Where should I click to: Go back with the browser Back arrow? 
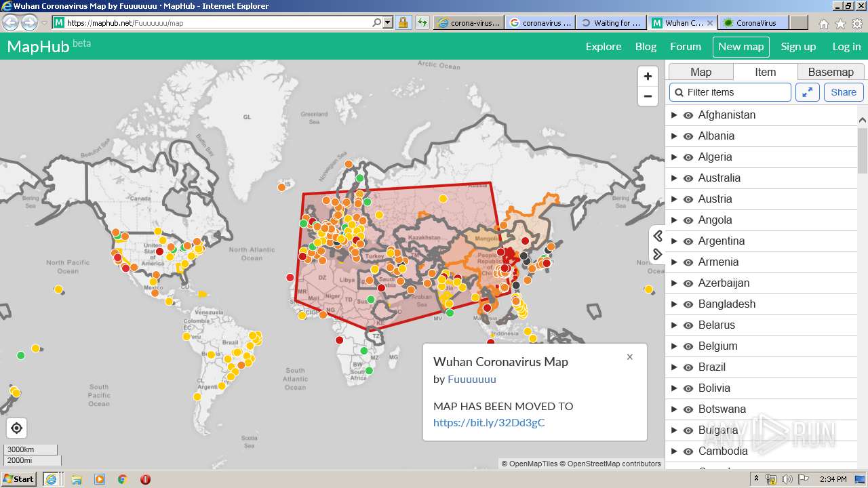point(11,22)
